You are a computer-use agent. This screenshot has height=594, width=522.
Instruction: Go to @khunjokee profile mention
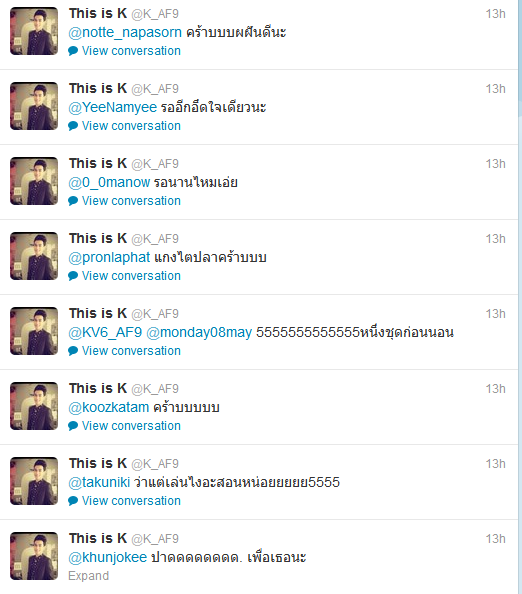(x=108, y=558)
